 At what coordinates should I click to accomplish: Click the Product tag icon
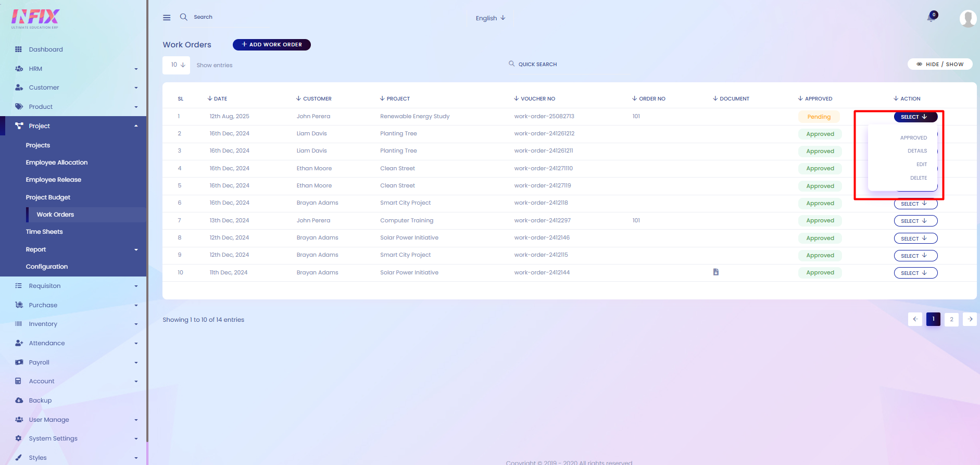[x=19, y=107]
